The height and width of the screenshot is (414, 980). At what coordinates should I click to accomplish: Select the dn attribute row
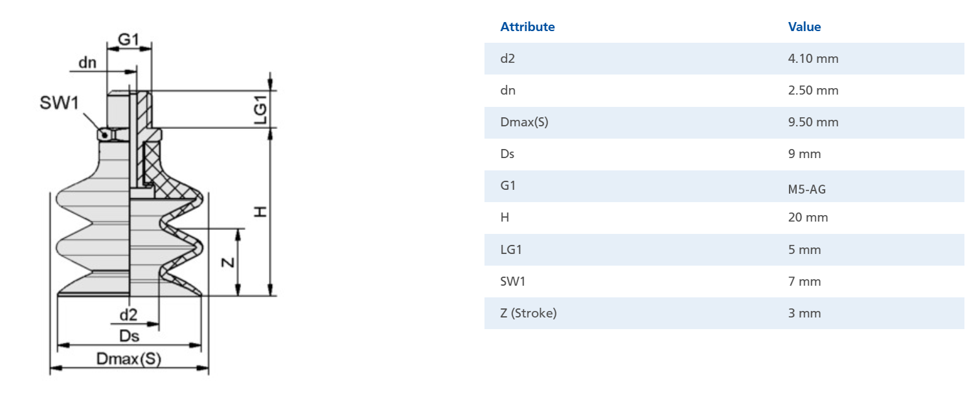724,91
